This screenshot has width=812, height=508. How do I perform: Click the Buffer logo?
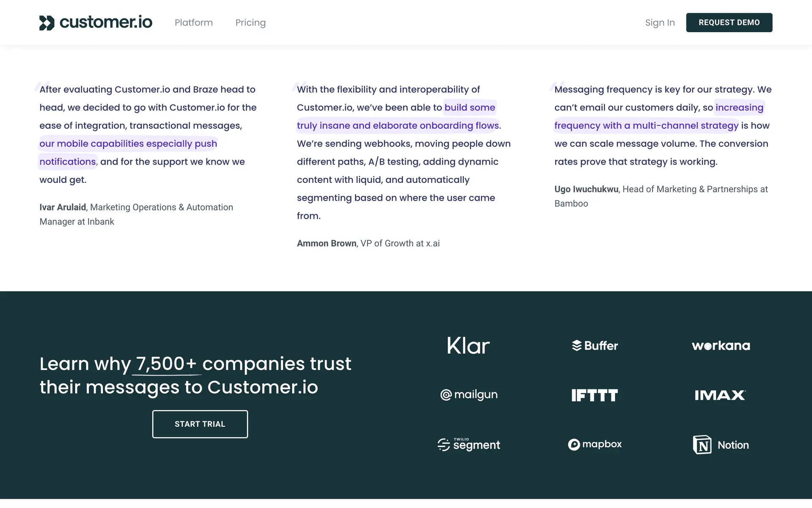(x=595, y=346)
